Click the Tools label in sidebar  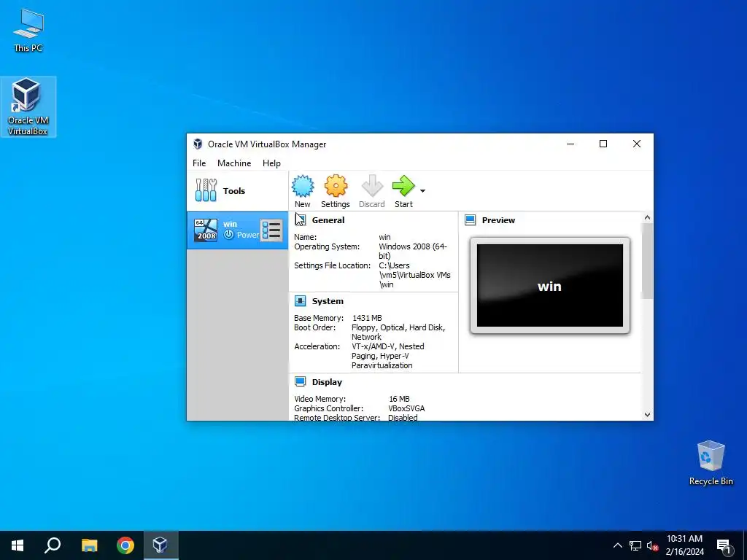click(234, 191)
